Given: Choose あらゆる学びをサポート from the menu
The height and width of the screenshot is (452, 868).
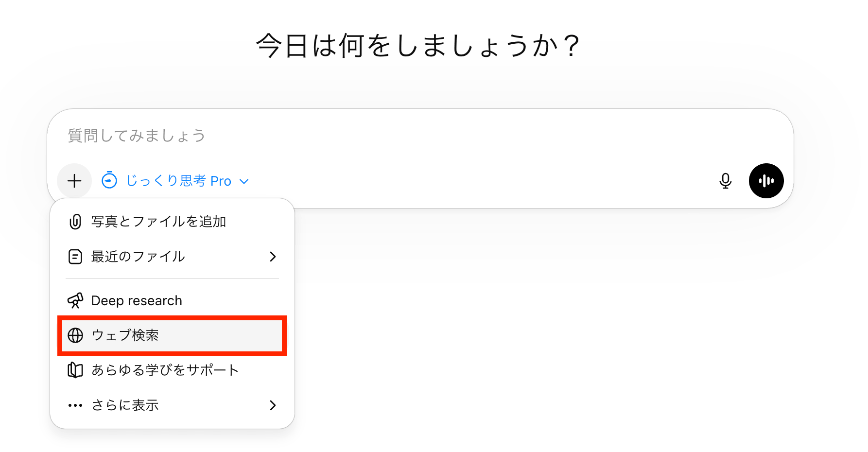Looking at the screenshot, I should (x=165, y=370).
